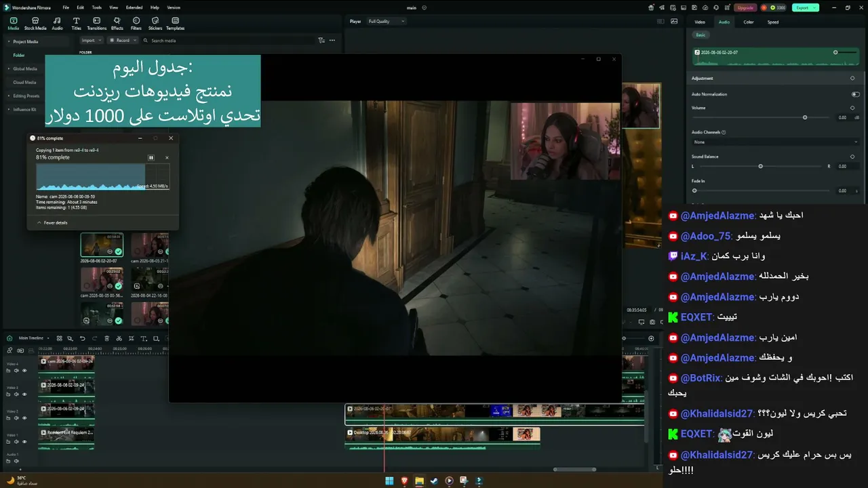Mute the Video 4 track audio
868x488 pixels.
point(16,371)
